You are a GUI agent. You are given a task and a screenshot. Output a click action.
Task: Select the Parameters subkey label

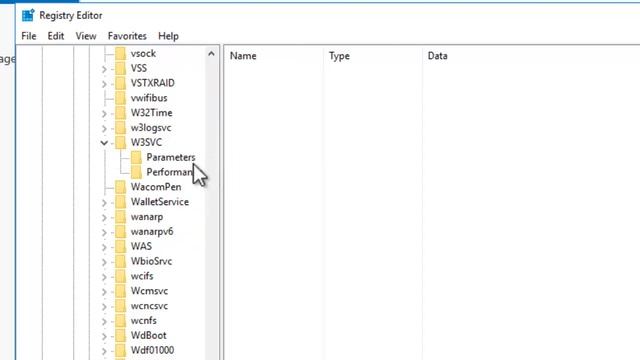[x=171, y=157]
